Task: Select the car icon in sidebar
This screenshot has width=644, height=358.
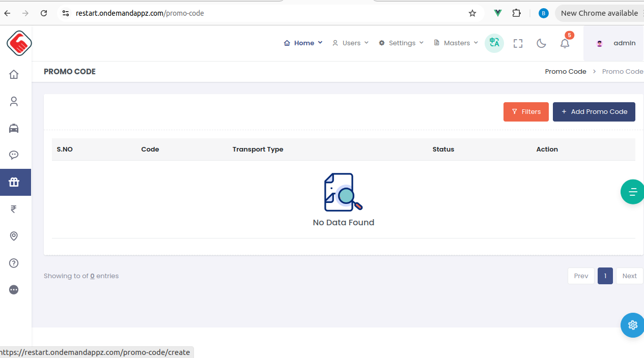Action: pyautogui.click(x=14, y=129)
